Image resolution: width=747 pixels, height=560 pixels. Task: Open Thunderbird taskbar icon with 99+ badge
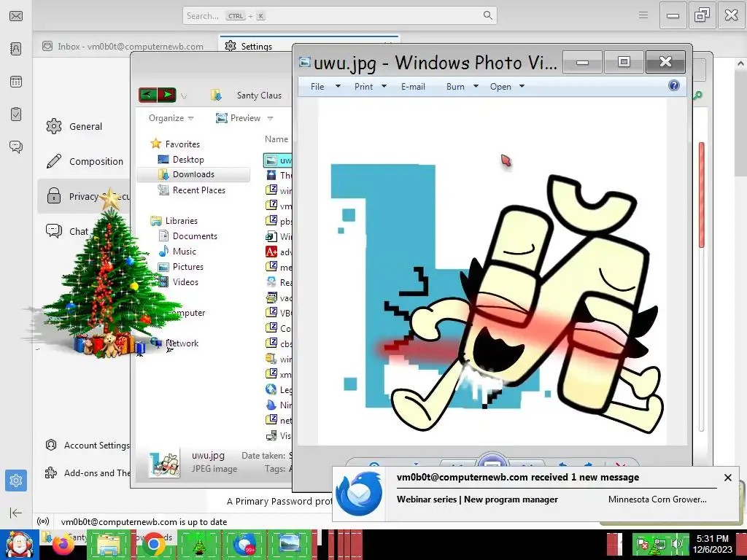click(244, 545)
